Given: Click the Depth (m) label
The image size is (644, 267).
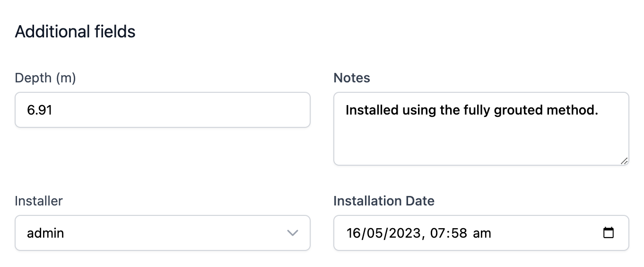Looking at the screenshot, I should (45, 78).
